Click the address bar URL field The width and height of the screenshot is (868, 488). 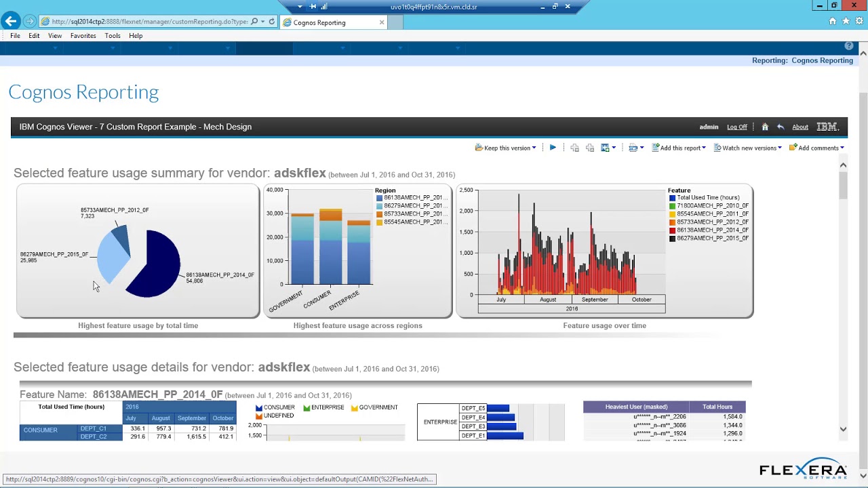(149, 22)
